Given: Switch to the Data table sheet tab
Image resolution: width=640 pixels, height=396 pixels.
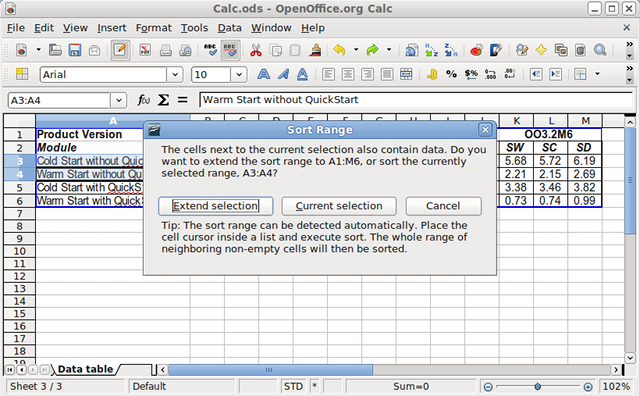Looking at the screenshot, I should tap(85, 369).
